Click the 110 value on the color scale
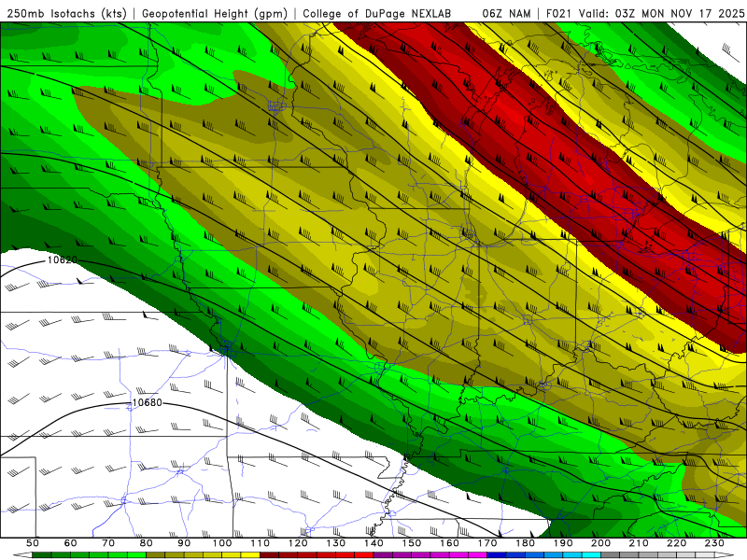 click(x=261, y=543)
